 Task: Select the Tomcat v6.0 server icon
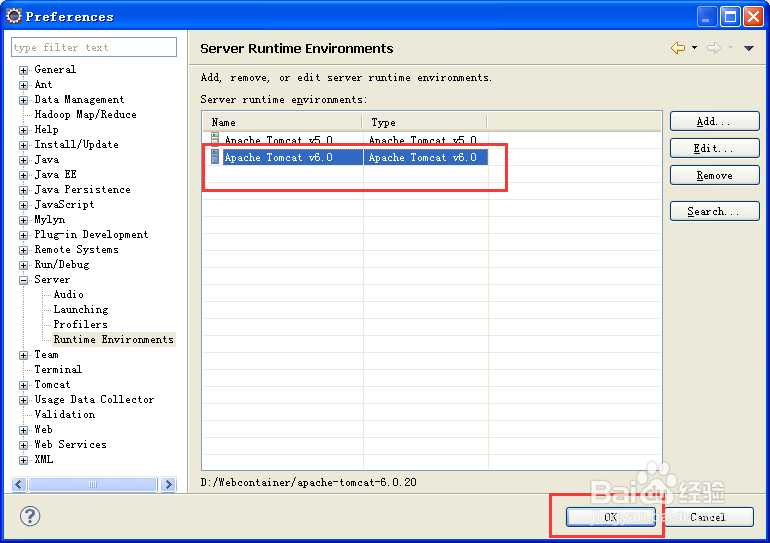[215, 157]
